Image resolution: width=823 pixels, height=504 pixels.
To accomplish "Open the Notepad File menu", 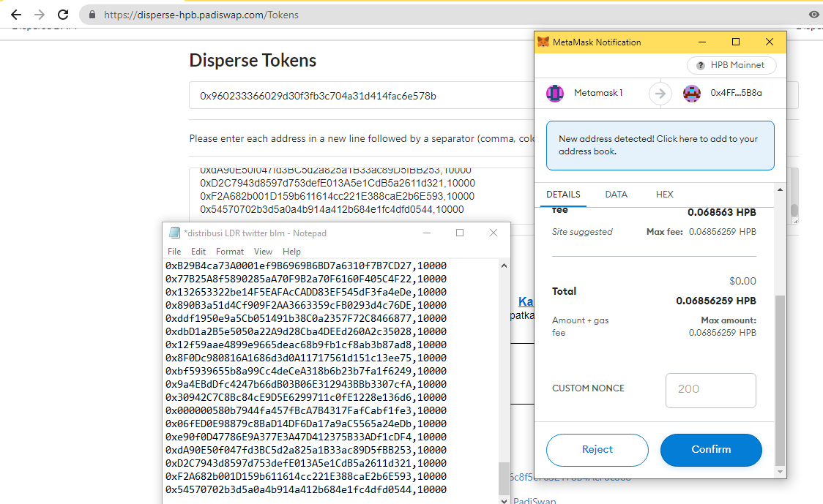I will click(174, 252).
